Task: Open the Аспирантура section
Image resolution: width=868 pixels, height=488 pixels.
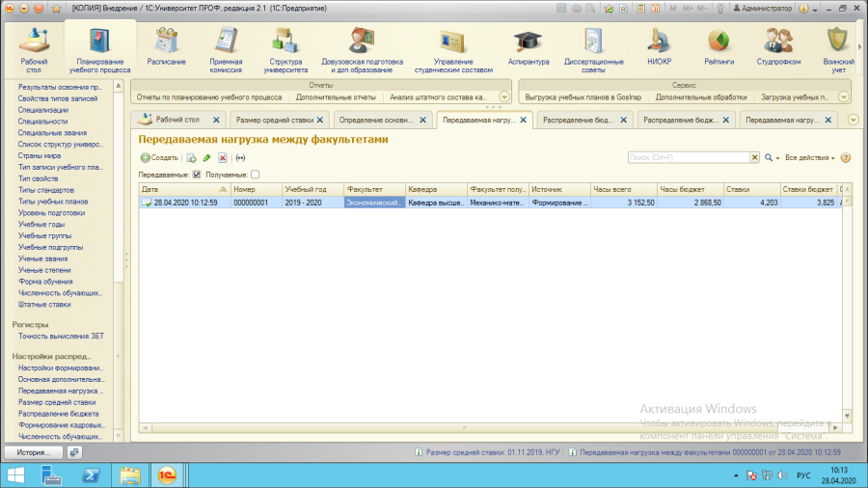Action: (x=529, y=47)
